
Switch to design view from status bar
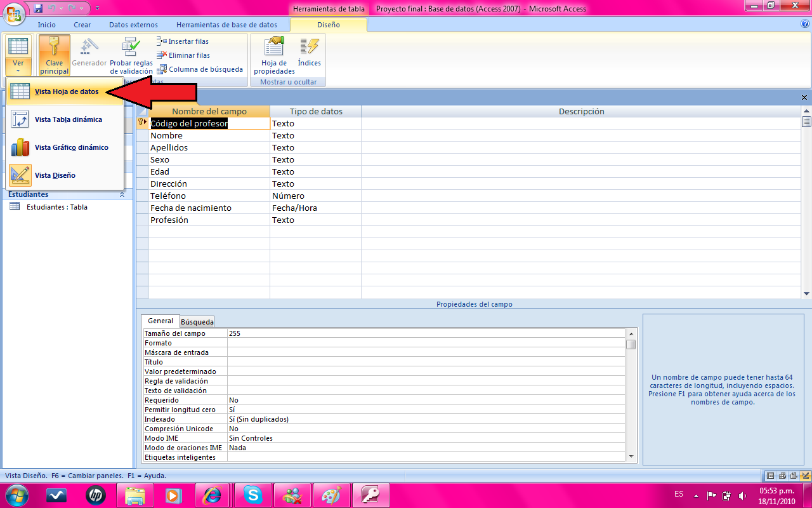tap(805, 476)
